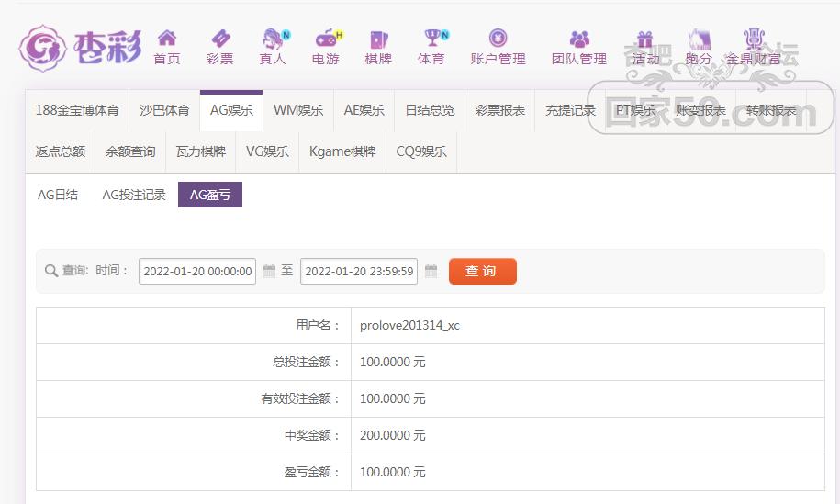The width and height of the screenshot is (840, 504).
Task: Click 盈亏金额 value 100.0000 元
Action: pos(393,473)
